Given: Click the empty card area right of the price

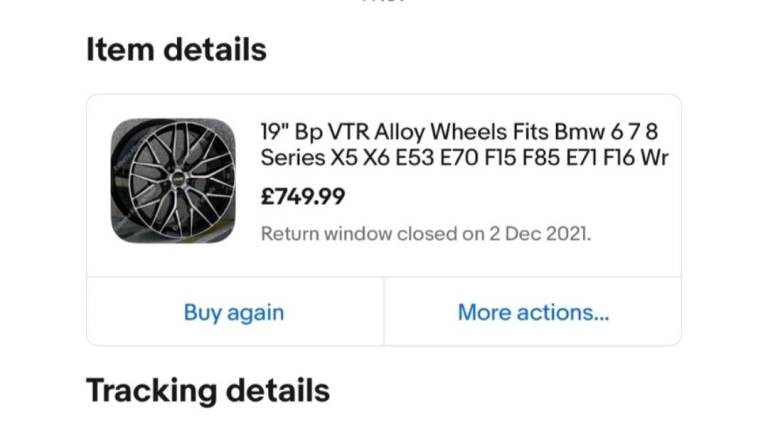Looking at the screenshot, I should click(520, 196).
